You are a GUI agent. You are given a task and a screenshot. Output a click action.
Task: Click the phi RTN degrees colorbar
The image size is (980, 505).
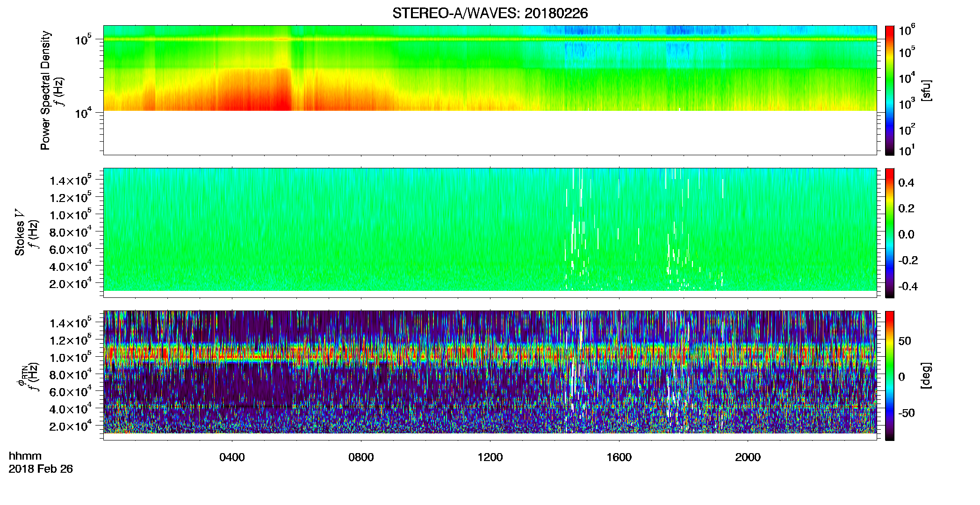pyautogui.click(x=890, y=375)
